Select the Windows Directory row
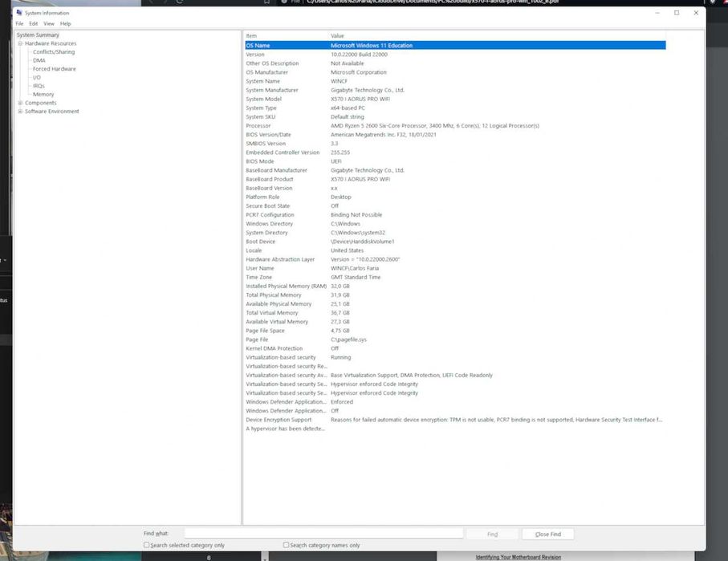728x561 pixels. point(455,224)
